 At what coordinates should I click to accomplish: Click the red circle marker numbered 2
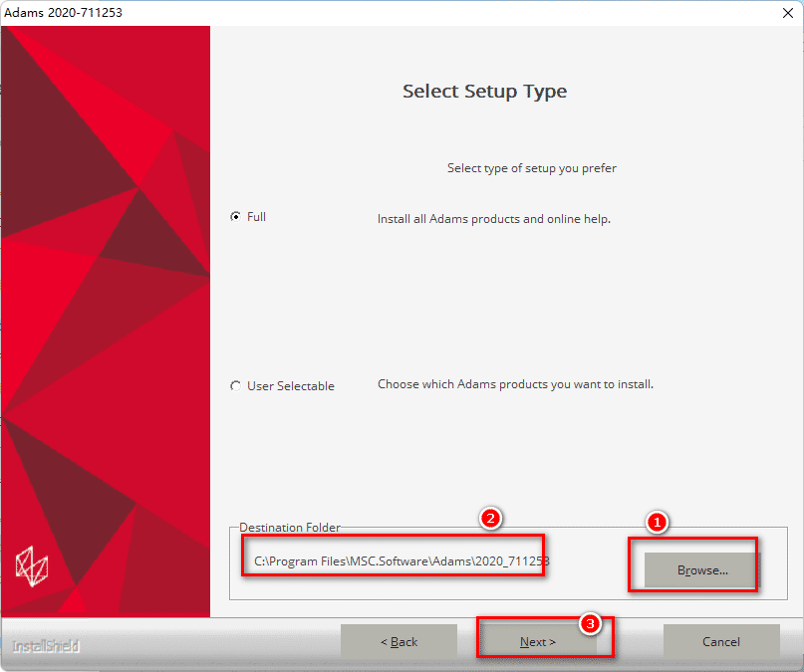click(x=489, y=518)
